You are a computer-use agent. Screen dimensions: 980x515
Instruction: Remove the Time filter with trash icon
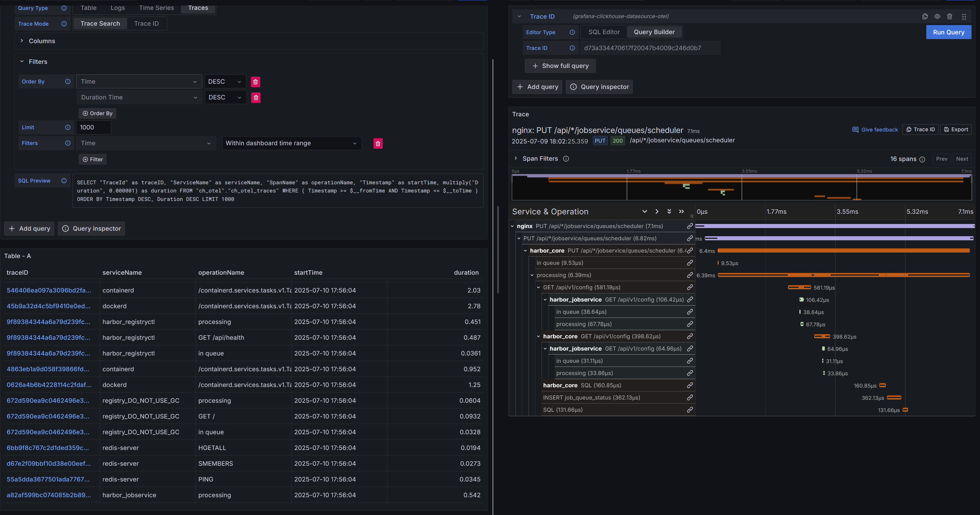378,143
